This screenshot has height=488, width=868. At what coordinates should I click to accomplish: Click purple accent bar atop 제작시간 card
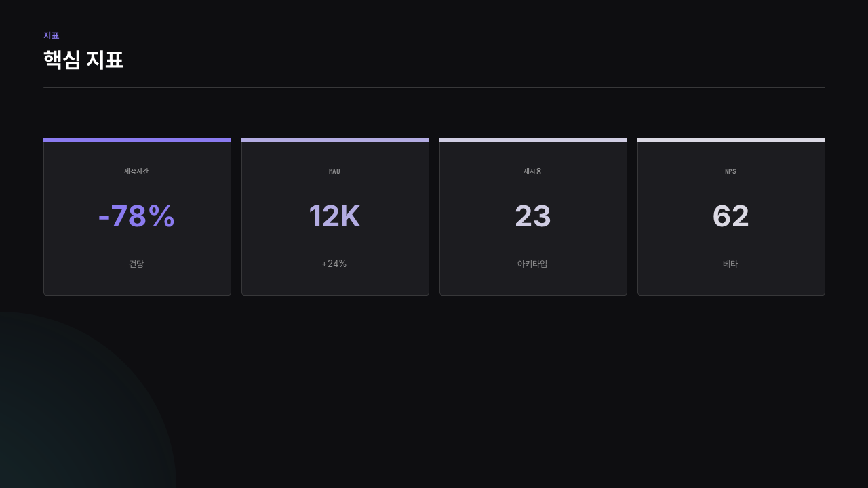coord(137,140)
